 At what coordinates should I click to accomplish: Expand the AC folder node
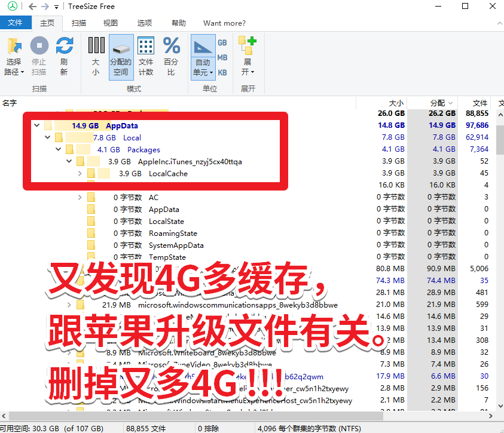[80, 197]
